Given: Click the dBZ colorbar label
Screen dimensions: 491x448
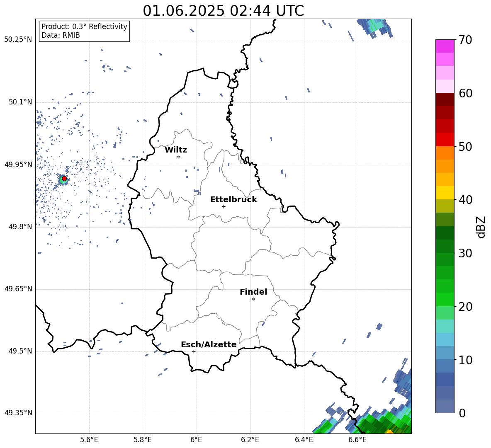Looking at the screenshot, I should (481, 227).
